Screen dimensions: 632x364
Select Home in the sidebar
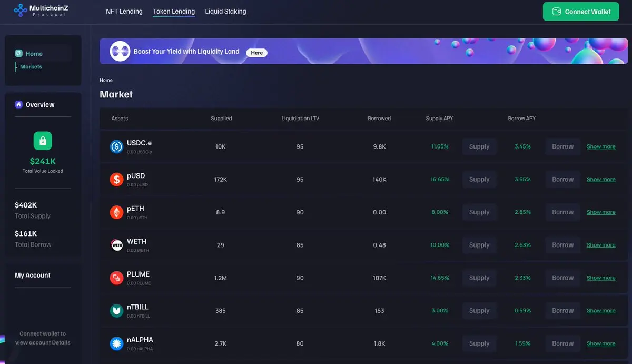pos(34,53)
